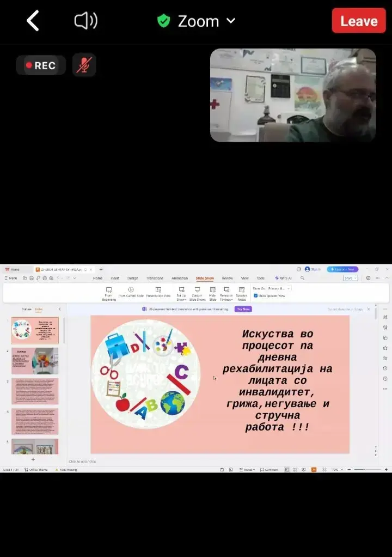392x557 pixels.
Task: Leave the Zoom meeting
Action: 359,21
